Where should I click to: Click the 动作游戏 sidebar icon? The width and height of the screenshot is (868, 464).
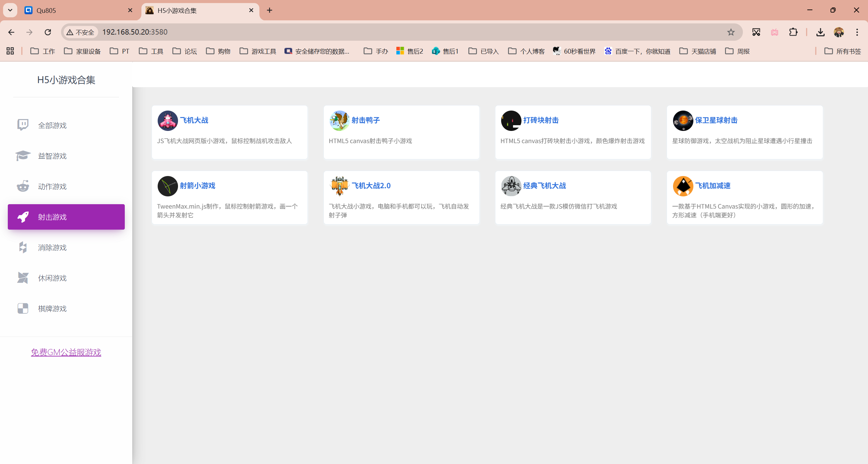coord(23,186)
